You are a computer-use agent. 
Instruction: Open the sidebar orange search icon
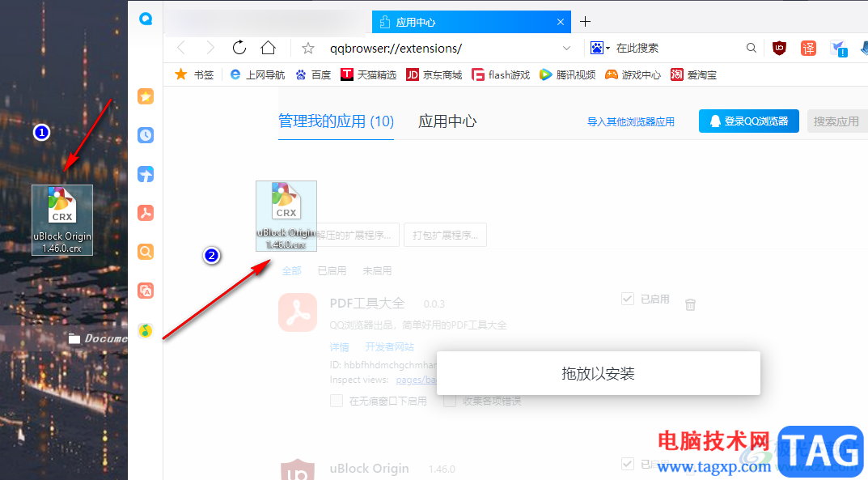coord(146,252)
